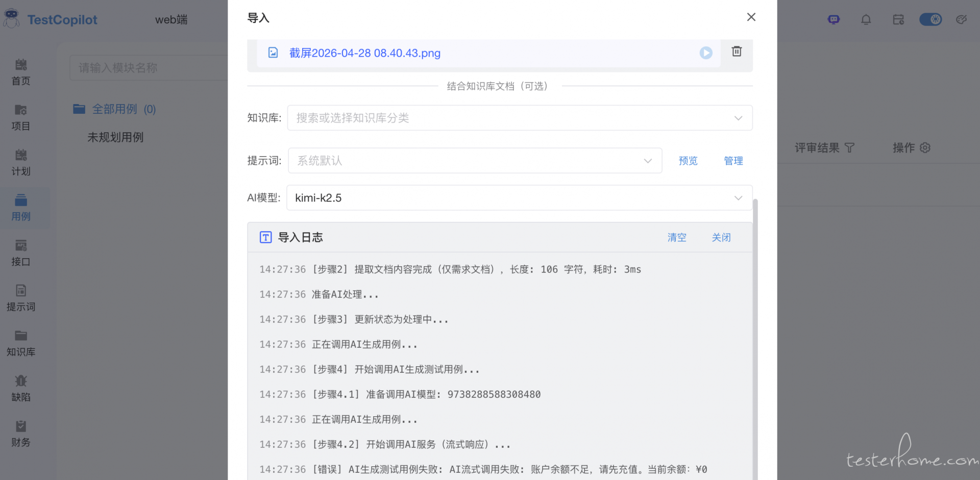Viewport: 980px width, 480px height.
Task: Open the calendar schedule icon in header
Action: pos(898,20)
